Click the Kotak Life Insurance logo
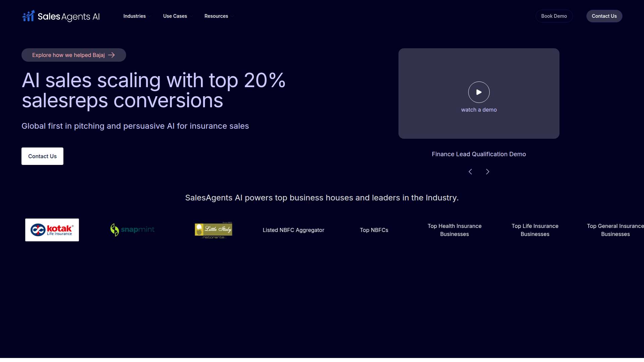 tap(52, 230)
